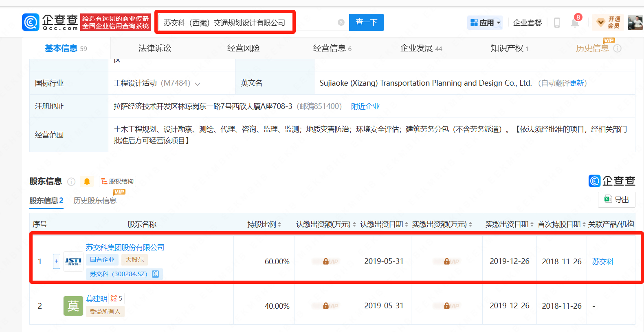Click the 国有企业 tag
This screenshot has height=332, width=644.
point(102,260)
